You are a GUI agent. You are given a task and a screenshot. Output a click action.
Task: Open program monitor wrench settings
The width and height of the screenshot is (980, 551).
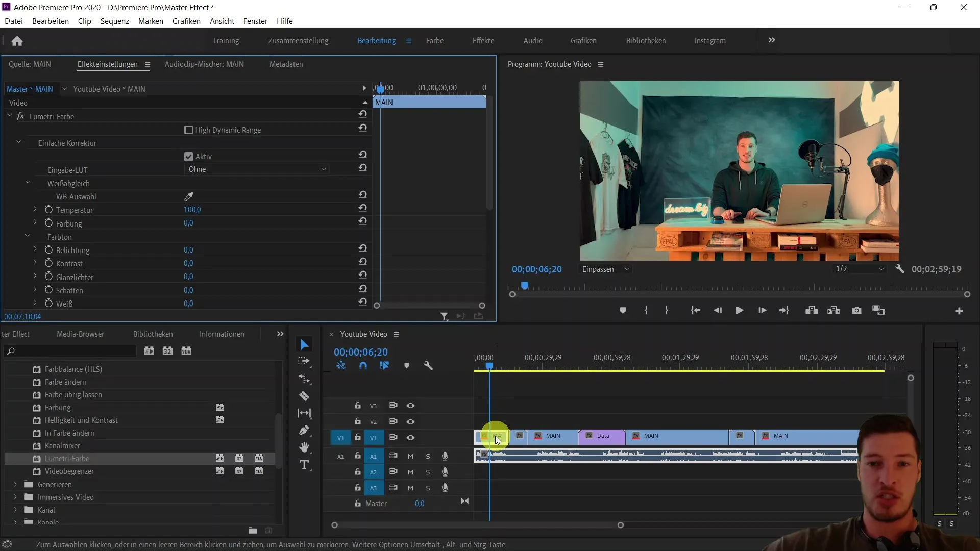(x=900, y=269)
